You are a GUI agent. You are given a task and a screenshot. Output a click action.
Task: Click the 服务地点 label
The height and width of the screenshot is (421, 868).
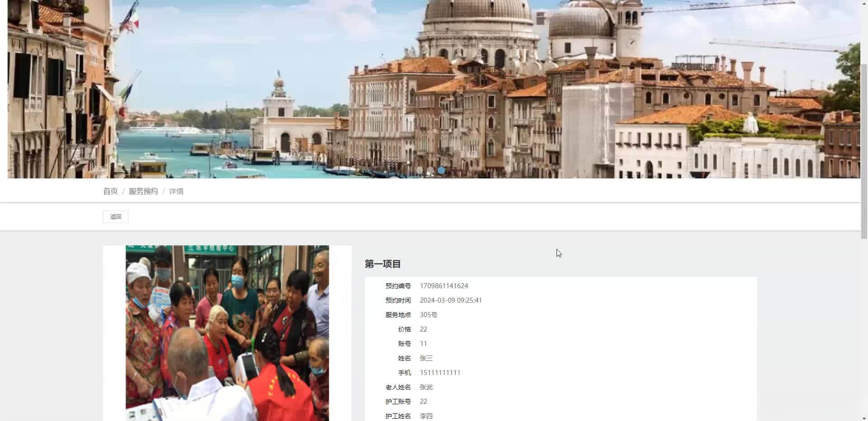(398, 315)
